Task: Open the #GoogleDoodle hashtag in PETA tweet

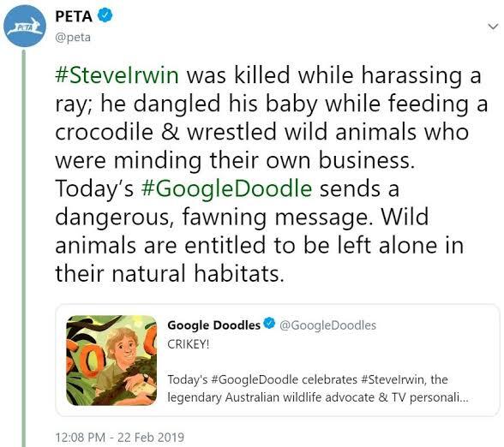Action: point(226,188)
